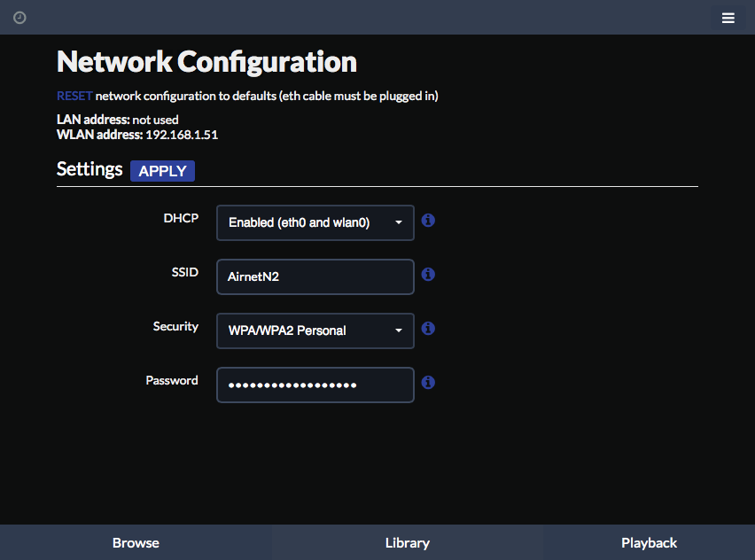Open the Security field info icon
This screenshot has height=560, width=755.
(428, 329)
